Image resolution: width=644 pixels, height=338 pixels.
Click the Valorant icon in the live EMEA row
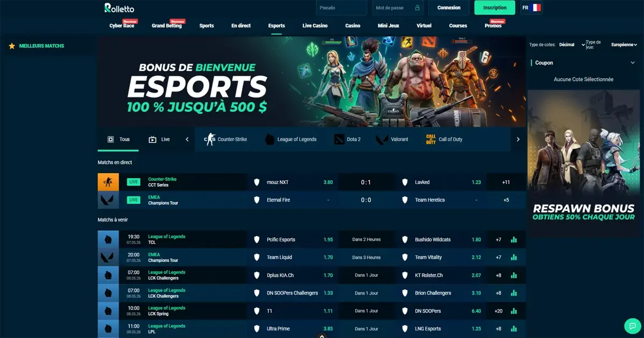[108, 200]
